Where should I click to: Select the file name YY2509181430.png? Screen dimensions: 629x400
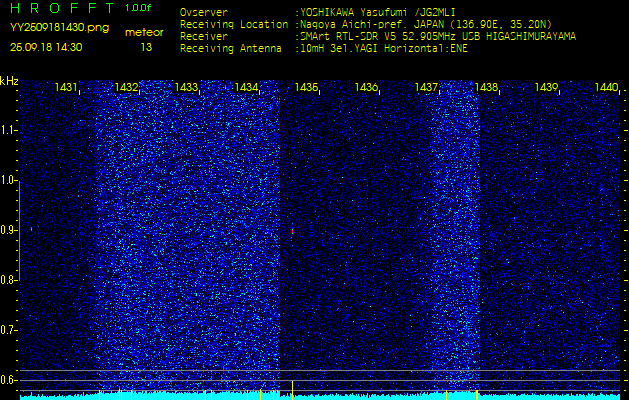tap(59, 28)
